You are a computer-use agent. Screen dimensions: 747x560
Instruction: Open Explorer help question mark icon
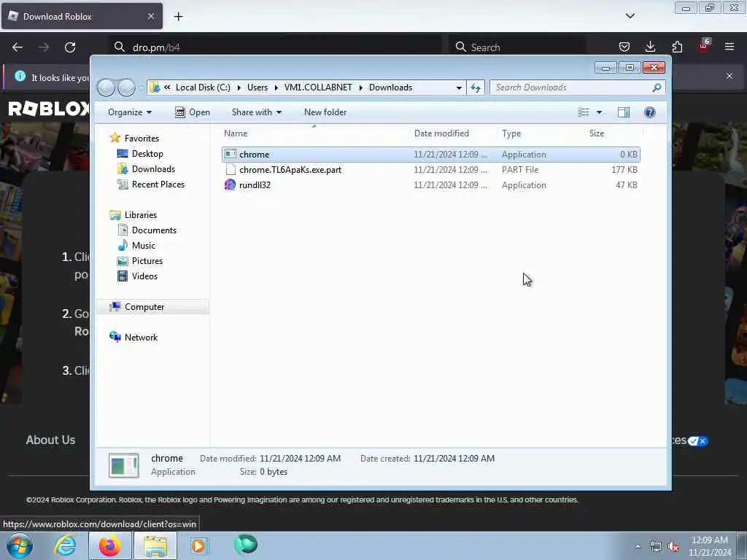tap(650, 112)
